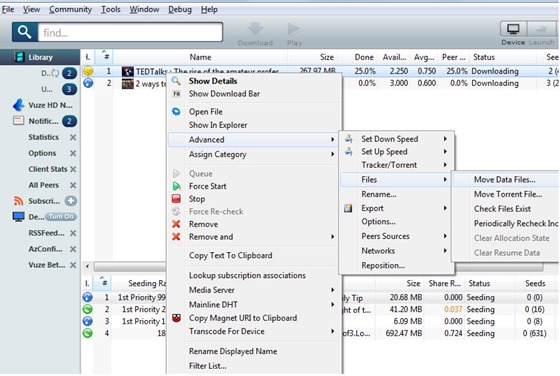Image resolution: width=560 pixels, height=376 pixels.
Task: Expand the Advanced submenu arrow
Action: point(332,140)
